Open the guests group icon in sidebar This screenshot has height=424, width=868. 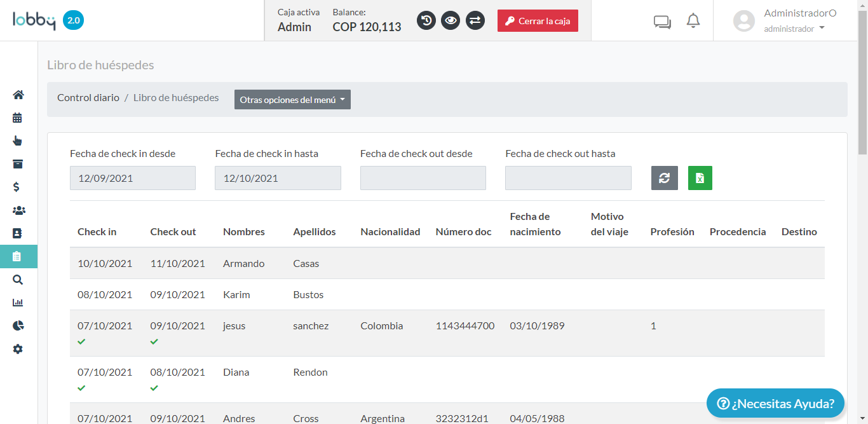[18, 210]
